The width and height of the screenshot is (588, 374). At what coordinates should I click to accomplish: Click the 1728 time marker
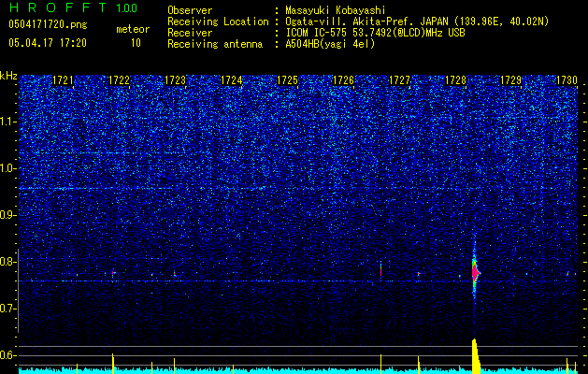(x=455, y=80)
